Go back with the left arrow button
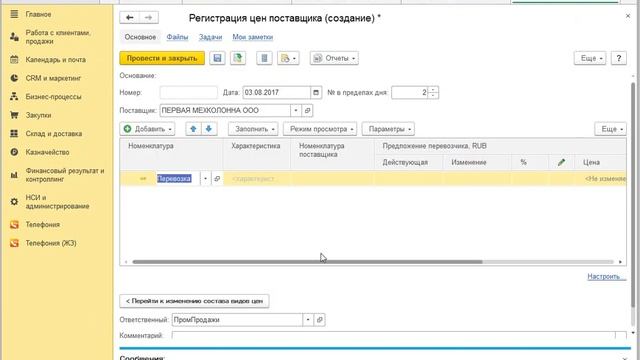The height and width of the screenshot is (360, 640). (129, 18)
